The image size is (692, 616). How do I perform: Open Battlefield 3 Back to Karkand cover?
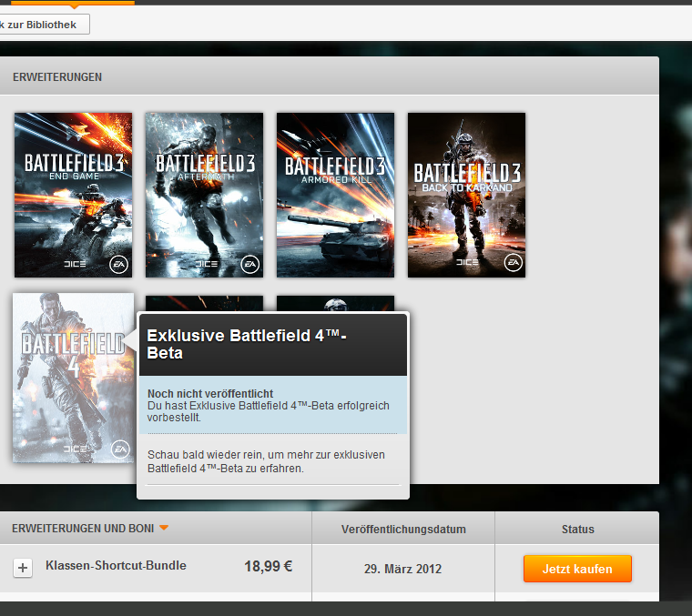click(x=466, y=195)
